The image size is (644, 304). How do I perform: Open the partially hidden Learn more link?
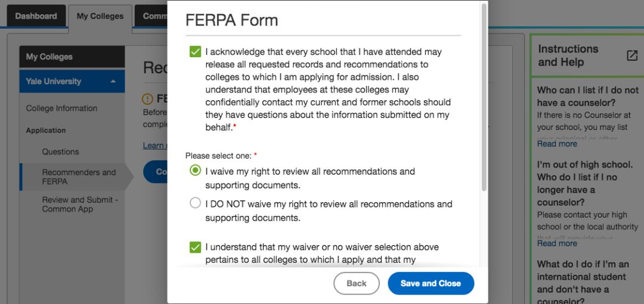pos(155,145)
